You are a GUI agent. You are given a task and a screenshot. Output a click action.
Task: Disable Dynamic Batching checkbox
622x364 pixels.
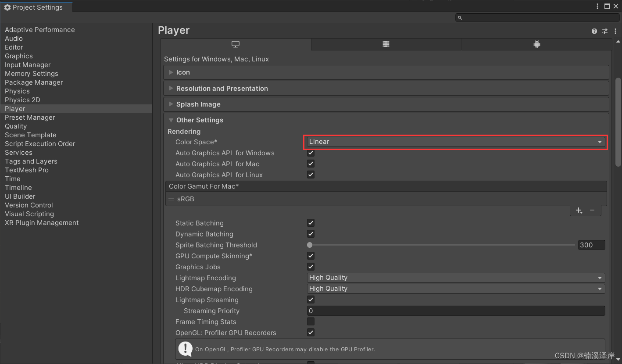click(311, 234)
